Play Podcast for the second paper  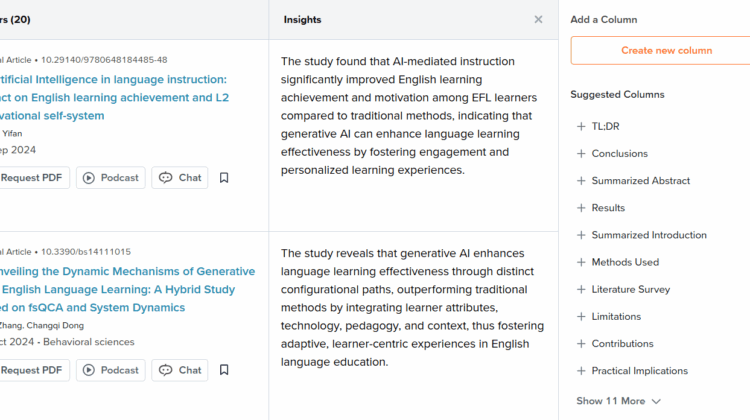point(110,370)
